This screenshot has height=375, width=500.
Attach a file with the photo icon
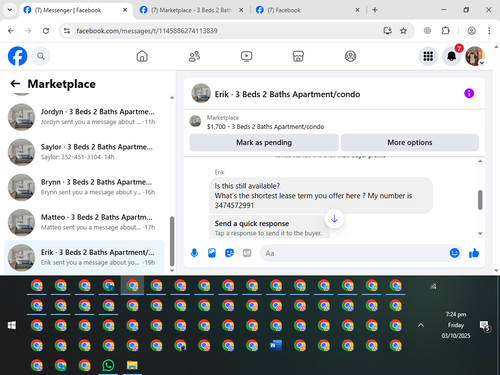pos(212,253)
